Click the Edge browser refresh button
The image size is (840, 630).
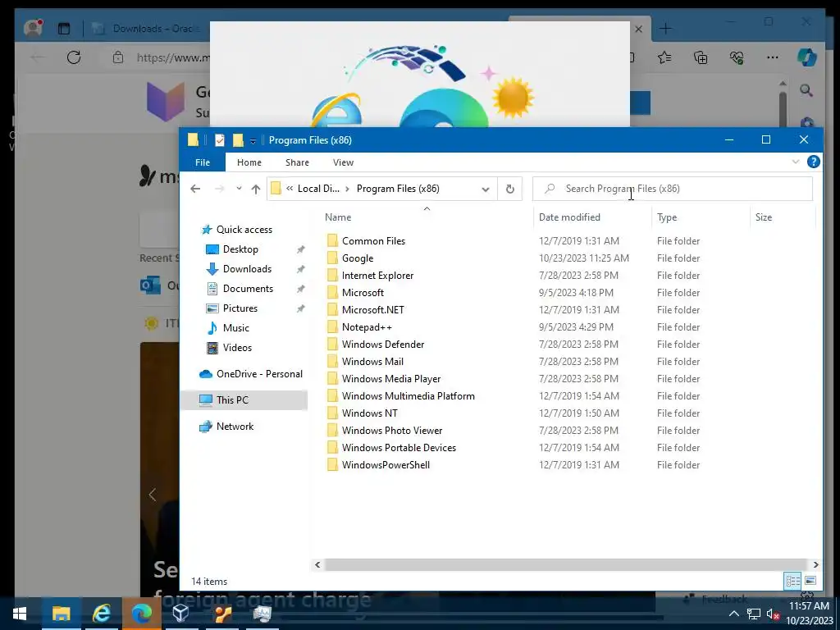click(x=74, y=57)
